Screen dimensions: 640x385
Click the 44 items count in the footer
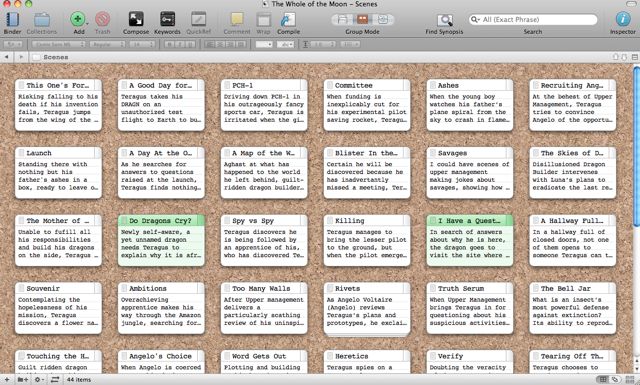point(79,380)
